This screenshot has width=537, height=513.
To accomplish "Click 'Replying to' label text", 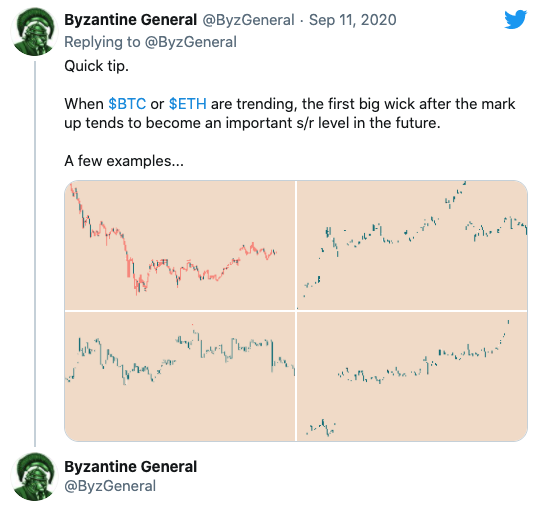I will coord(102,42).
